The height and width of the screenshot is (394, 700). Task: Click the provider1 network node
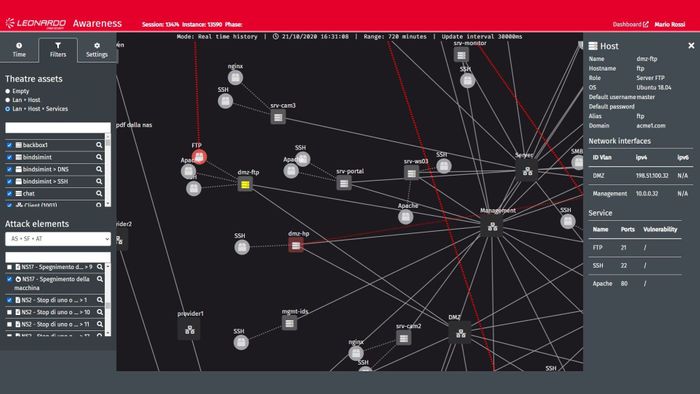click(x=189, y=330)
